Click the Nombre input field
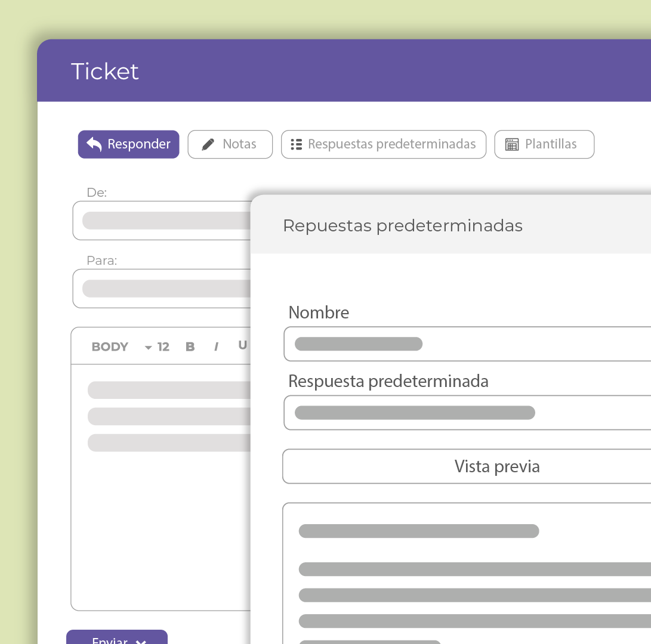651x644 pixels. pos(467,344)
